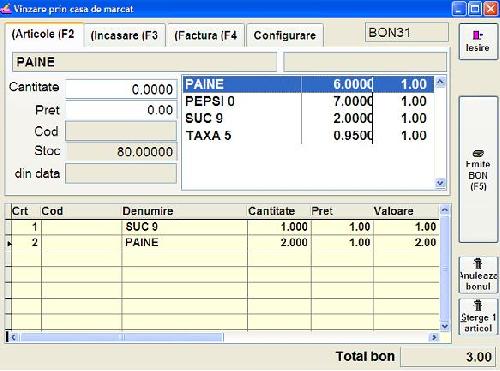The width and height of the screenshot is (500, 371).
Task: Click the receipt grid scroll down arrow
Action: 445,326
